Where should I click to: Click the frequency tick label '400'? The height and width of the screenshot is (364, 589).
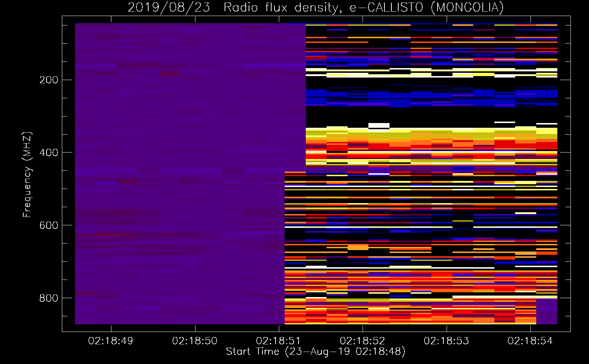pyautogui.click(x=49, y=153)
